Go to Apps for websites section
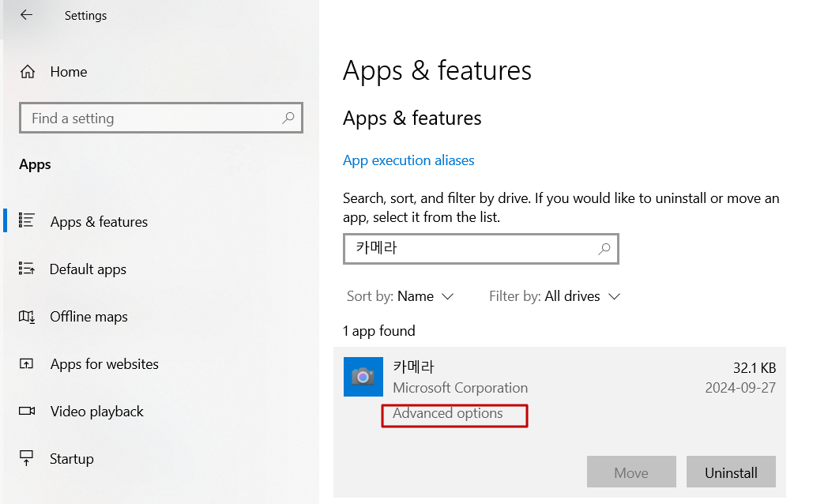Image resolution: width=813 pixels, height=504 pixels. 105,364
